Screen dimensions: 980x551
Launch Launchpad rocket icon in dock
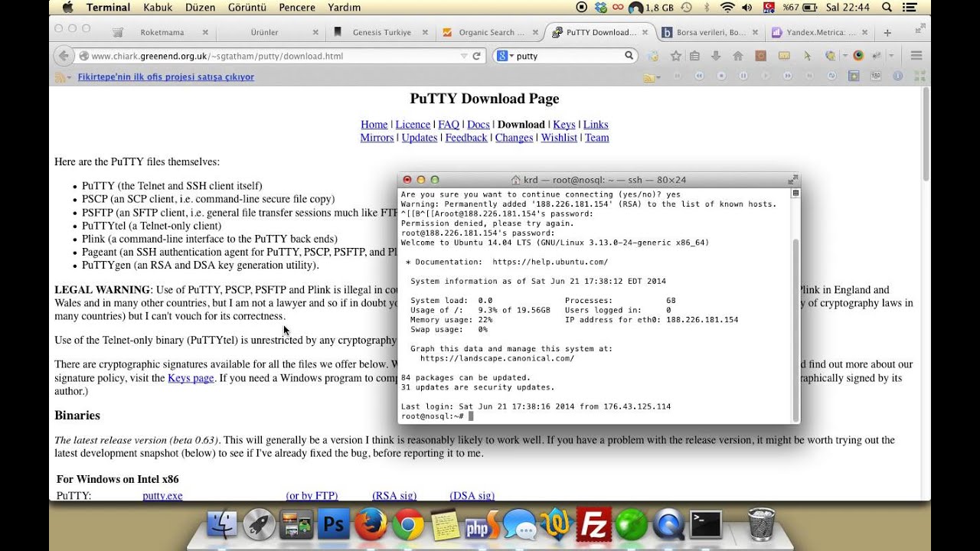click(x=260, y=525)
